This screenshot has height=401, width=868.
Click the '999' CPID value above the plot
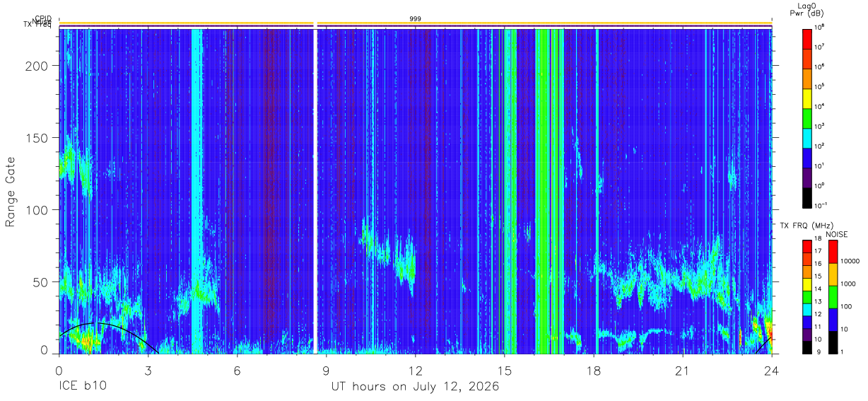(416, 18)
